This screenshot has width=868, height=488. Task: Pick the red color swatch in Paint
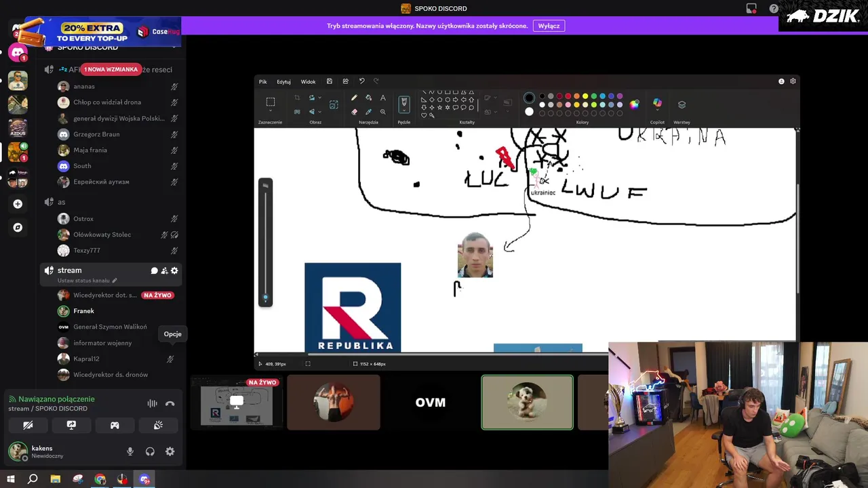pyautogui.click(x=568, y=96)
